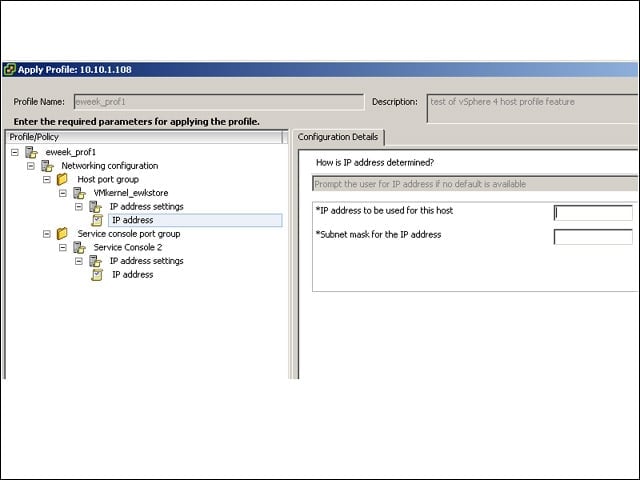Click the Service console port group folder icon
640x480 pixels.
click(x=62, y=234)
